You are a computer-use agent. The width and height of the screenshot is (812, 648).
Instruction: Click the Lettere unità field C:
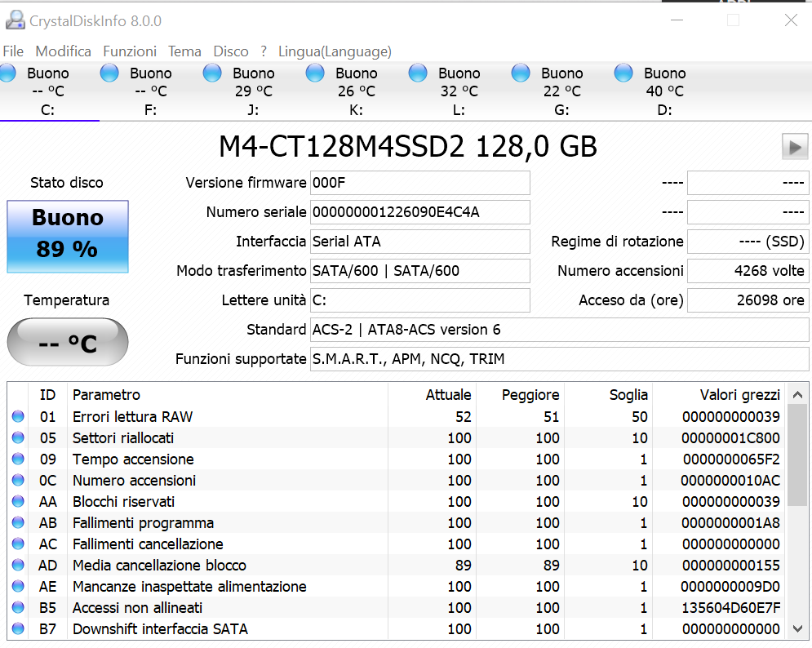point(420,300)
